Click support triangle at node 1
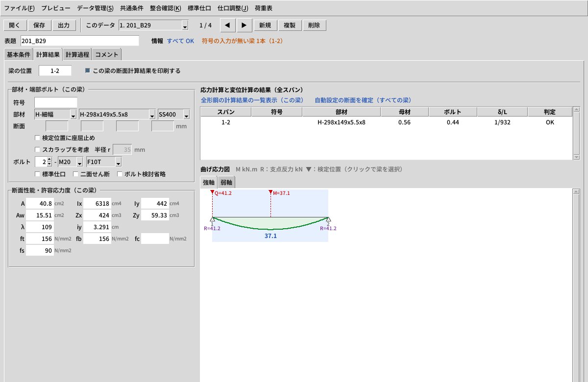 coord(212,219)
